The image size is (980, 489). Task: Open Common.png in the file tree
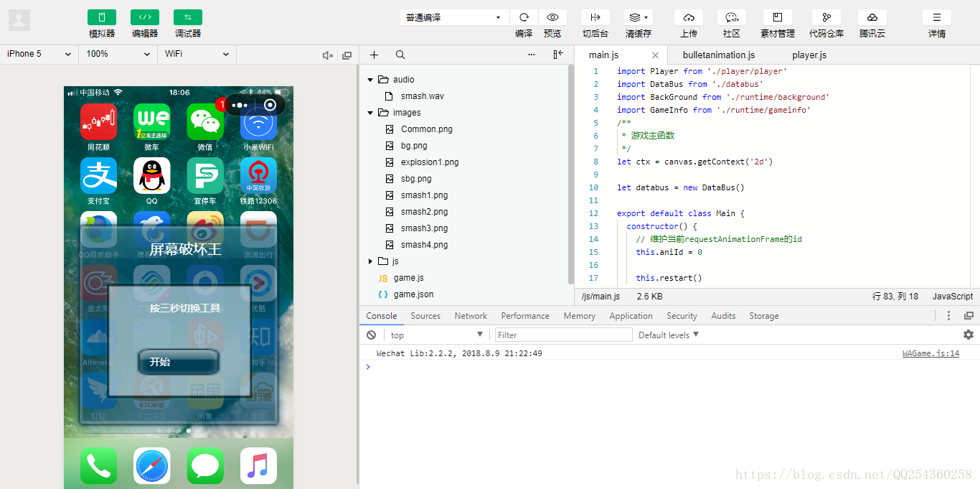point(427,129)
